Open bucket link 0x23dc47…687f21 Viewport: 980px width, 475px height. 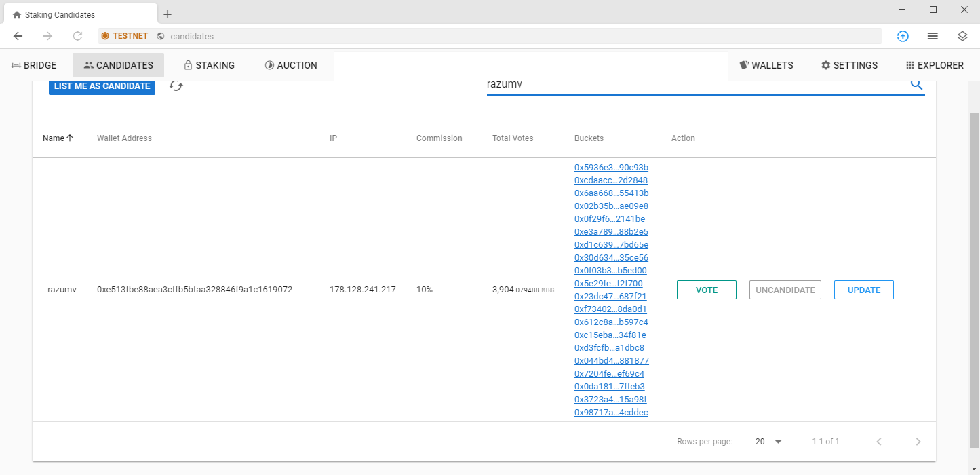(x=610, y=297)
